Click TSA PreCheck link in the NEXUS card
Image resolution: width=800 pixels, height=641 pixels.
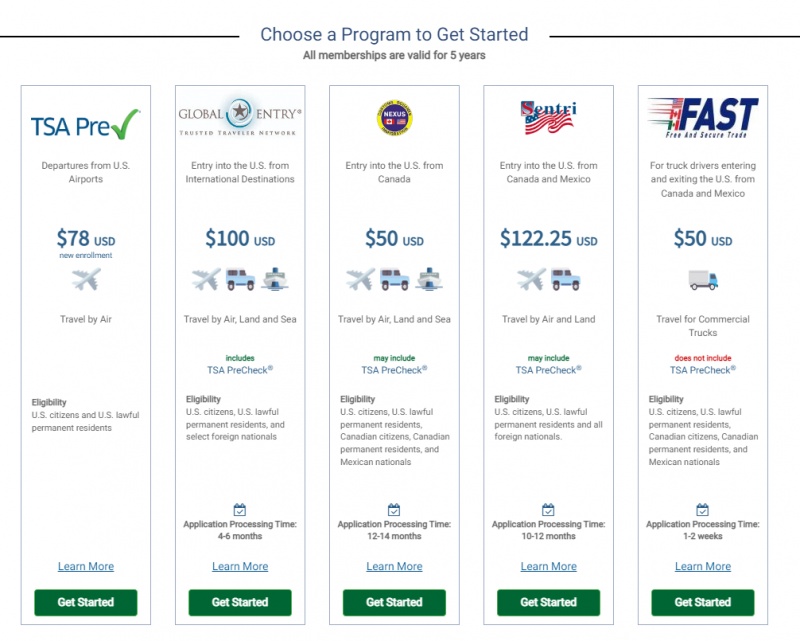coord(394,370)
